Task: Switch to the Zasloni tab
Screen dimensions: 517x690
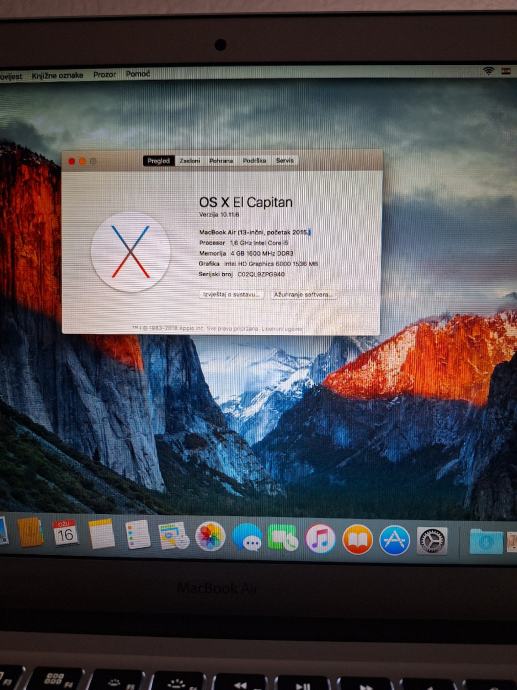Action: [x=190, y=161]
